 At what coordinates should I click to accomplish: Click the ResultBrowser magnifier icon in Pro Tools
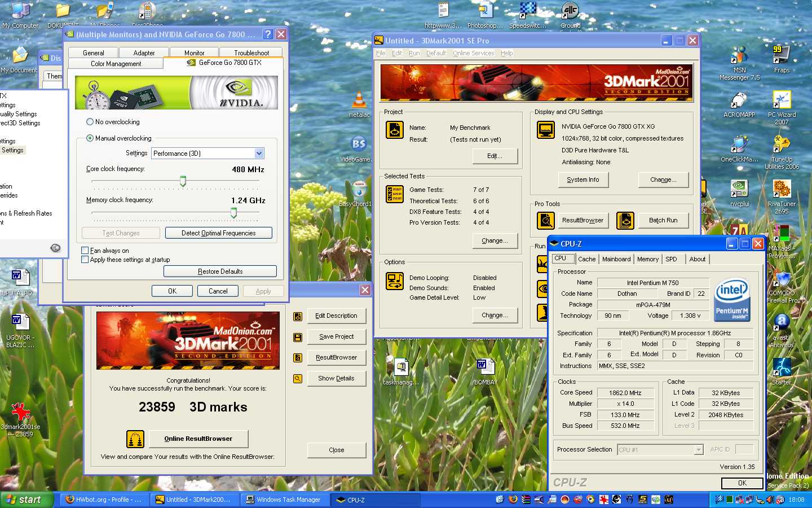point(545,220)
